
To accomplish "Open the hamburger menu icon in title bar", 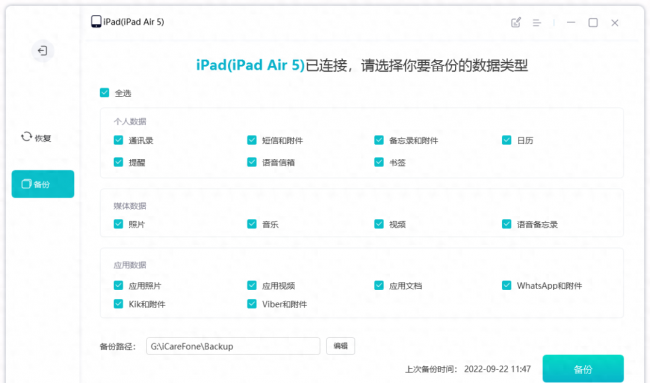I will click(x=537, y=23).
